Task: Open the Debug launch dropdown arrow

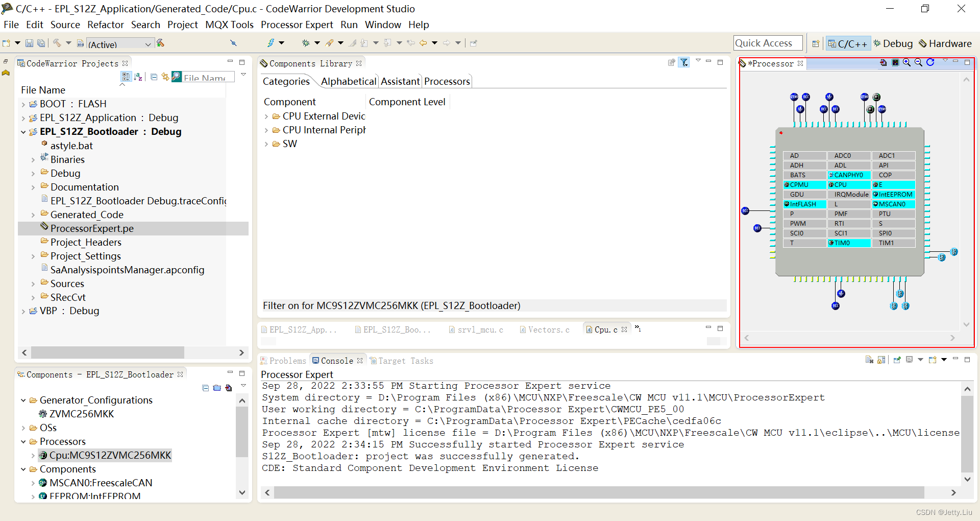Action: tap(317, 43)
